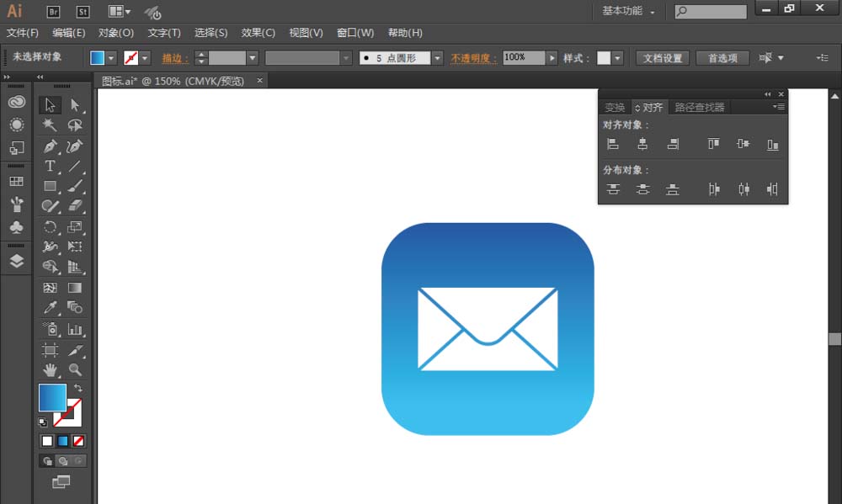Open fill color dropdown in control bar
Screen dimensions: 842x504
point(111,58)
